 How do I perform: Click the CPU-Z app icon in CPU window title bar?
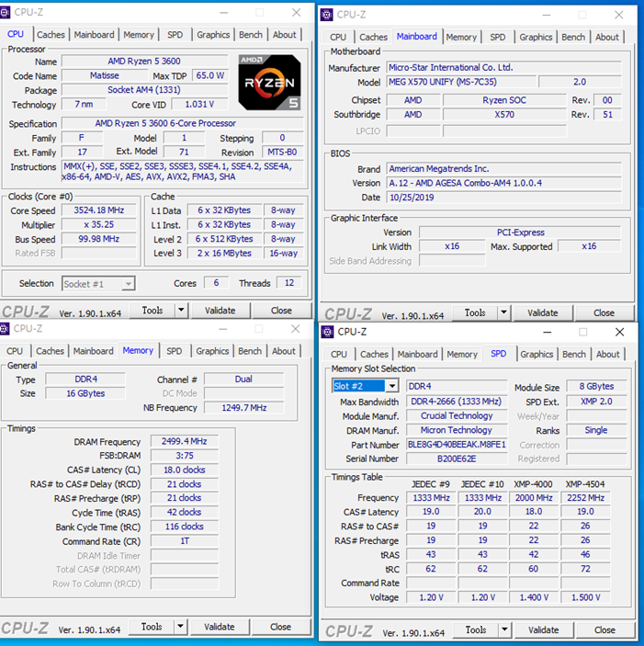point(5,12)
